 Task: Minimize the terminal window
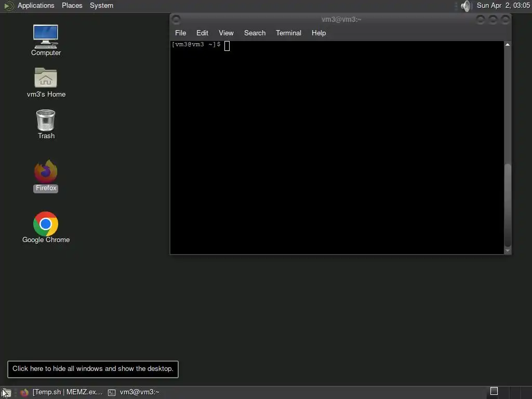coord(480,20)
